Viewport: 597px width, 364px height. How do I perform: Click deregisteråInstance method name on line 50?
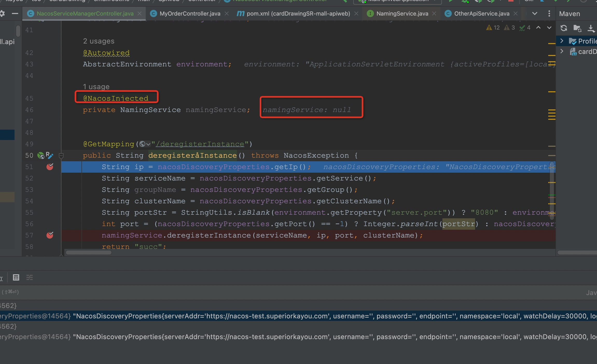click(x=192, y=155)
